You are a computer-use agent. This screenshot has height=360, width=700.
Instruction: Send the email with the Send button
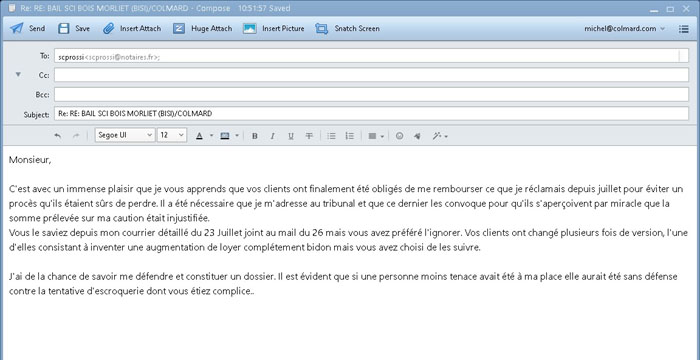point(28,29)
